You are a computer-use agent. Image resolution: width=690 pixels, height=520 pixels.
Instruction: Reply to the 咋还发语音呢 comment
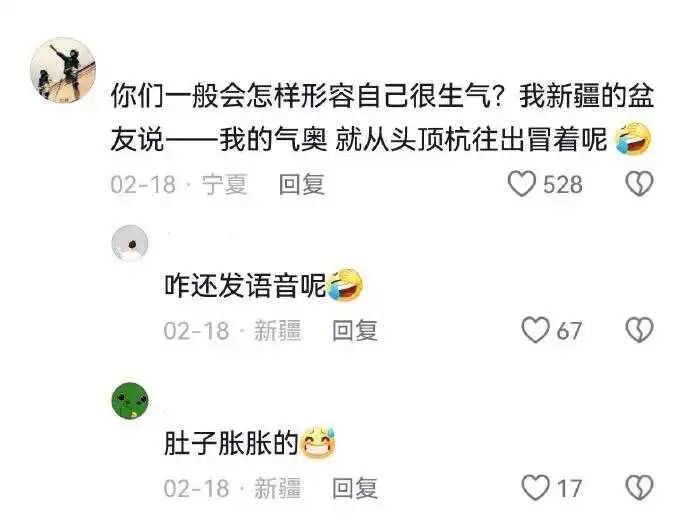click(x=355, y=330)
